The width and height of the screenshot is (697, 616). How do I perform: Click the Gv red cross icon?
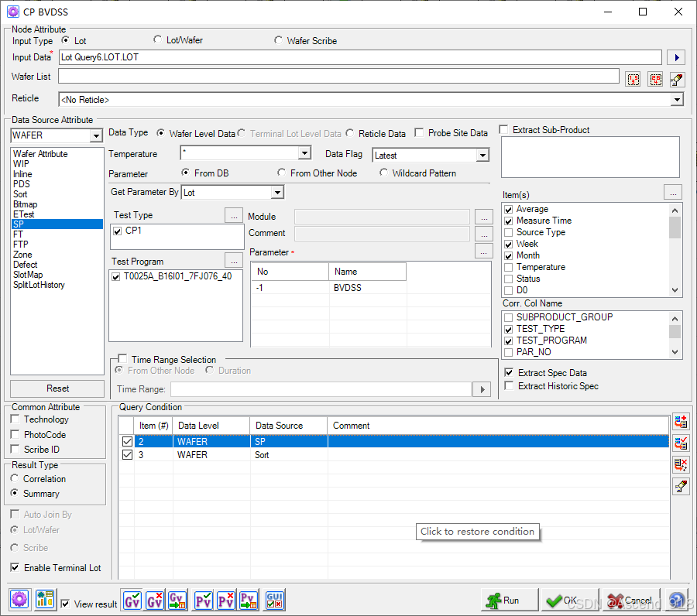pos(155,601)
